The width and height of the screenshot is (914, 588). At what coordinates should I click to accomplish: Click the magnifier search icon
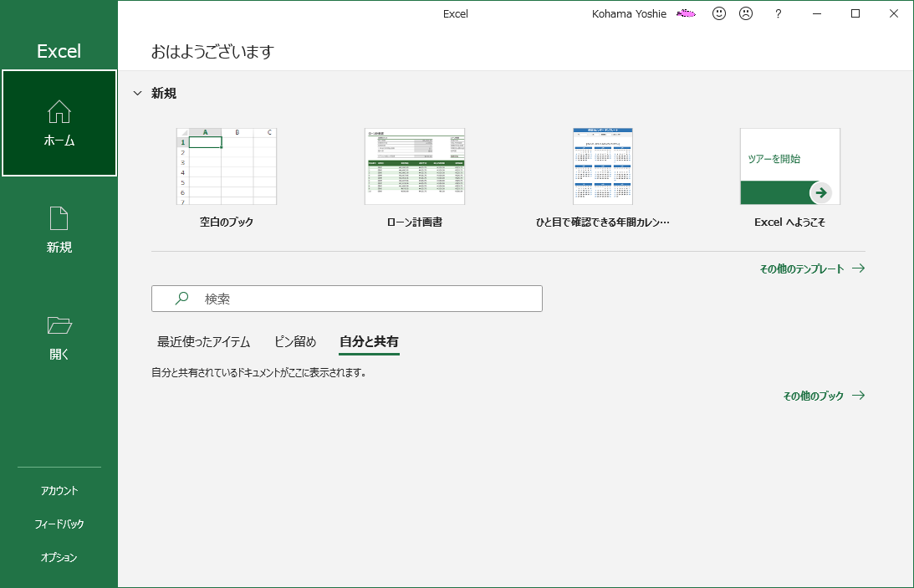pyautogui.click(x=181, y=299)
